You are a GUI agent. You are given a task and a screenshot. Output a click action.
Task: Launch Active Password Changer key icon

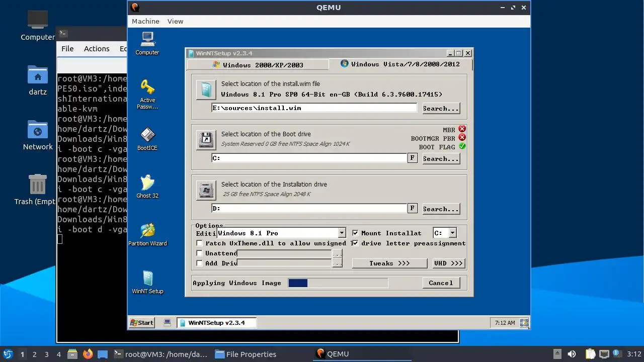tap(147, 94)
